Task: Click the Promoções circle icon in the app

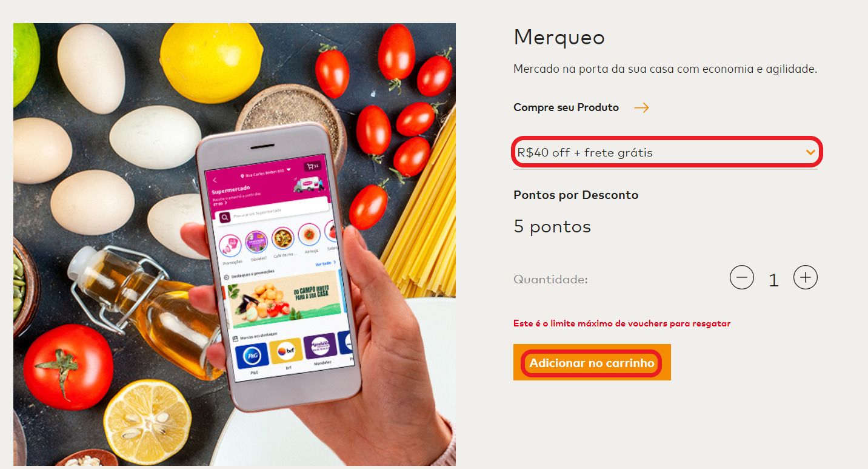Action: pyautogui.click(x=230, y=246)
